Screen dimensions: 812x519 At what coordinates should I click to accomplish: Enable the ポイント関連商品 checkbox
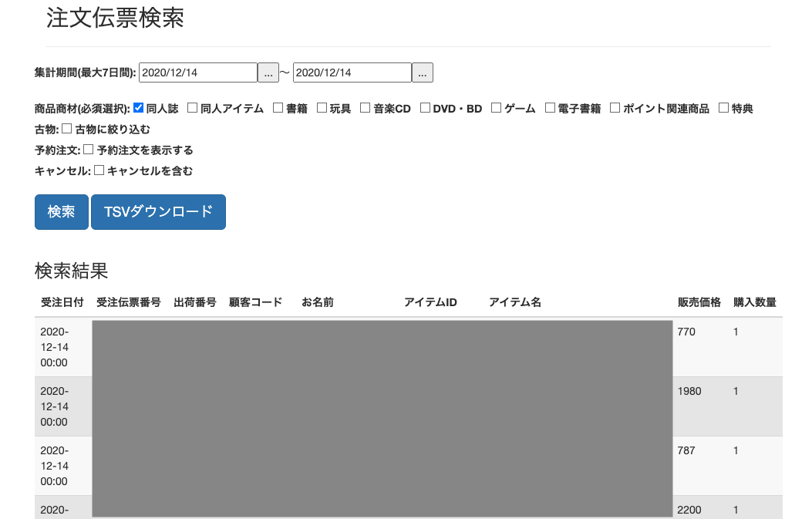pyautogui.click(x=615, y=107)
